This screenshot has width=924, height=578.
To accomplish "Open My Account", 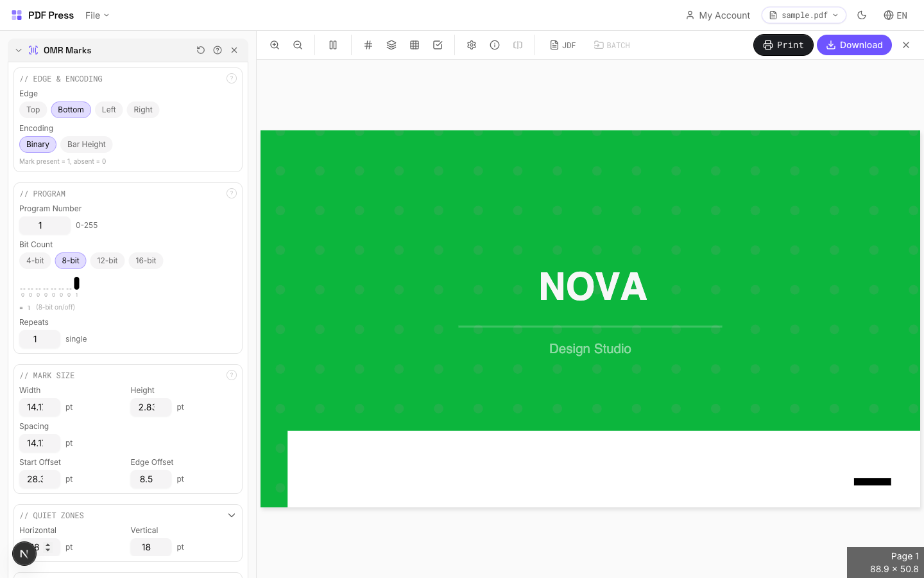I will (x=717, y=15).
